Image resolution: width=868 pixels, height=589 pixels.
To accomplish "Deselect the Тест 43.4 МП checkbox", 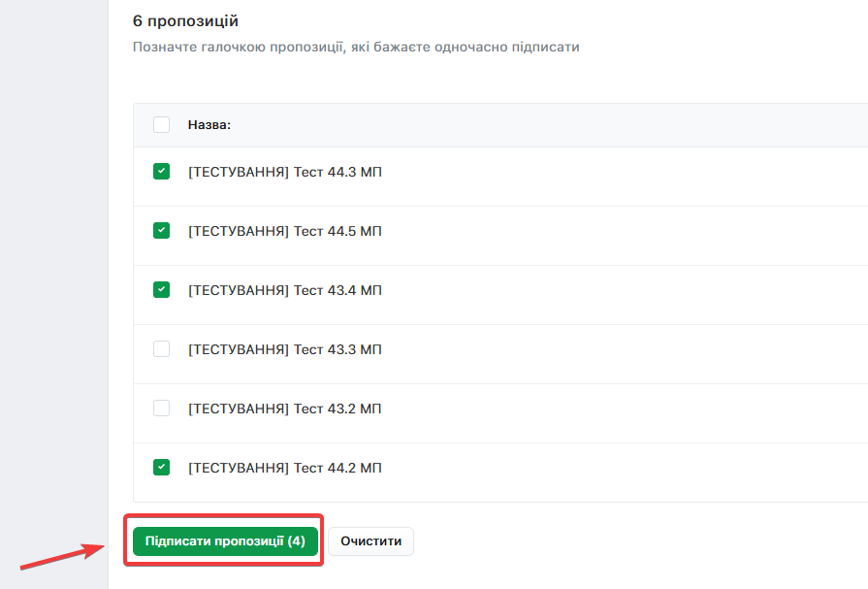I will click(161, 290).
